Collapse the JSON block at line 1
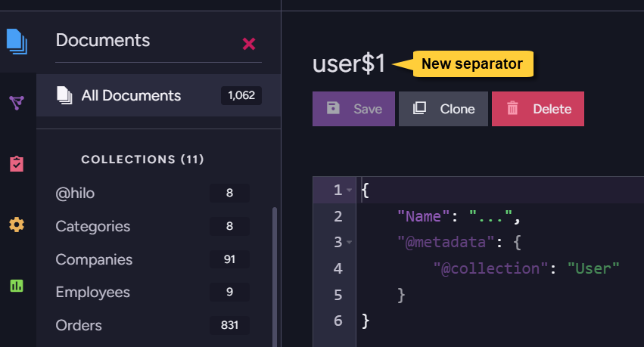This screenshot has width=644, height=347. pos(349,190)
